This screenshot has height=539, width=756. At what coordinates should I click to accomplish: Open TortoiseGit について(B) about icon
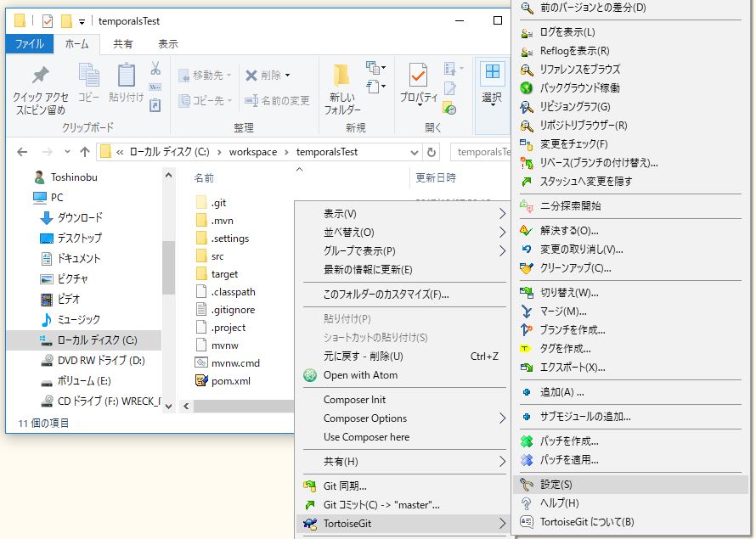click(x=527, y=522)
